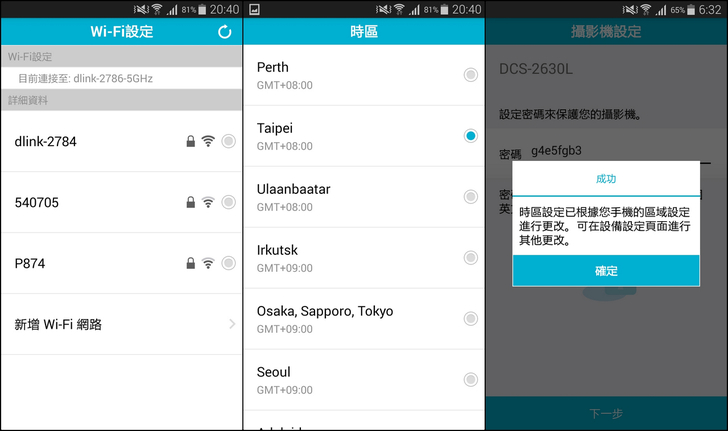Click the 詳細資料 section header

point(28,100)
